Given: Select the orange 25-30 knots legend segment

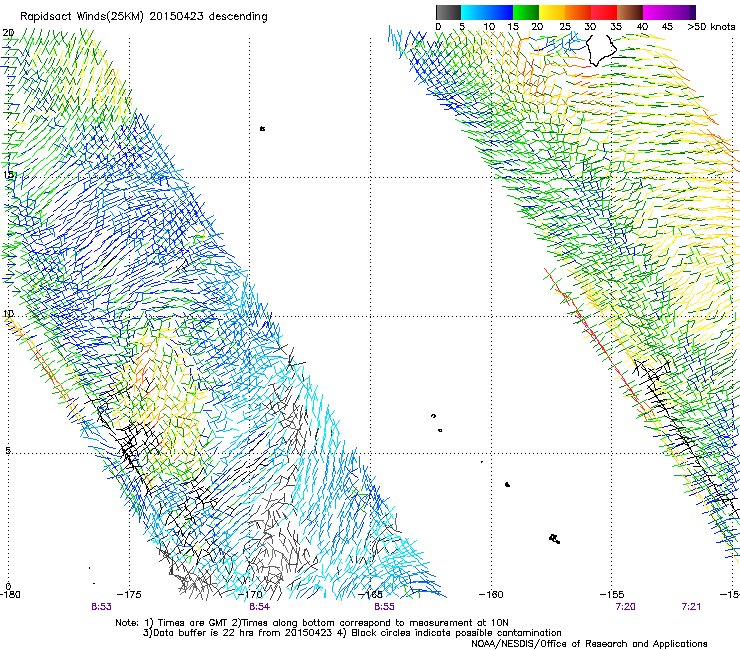Looking at the screenshot, I should [578, 12].
